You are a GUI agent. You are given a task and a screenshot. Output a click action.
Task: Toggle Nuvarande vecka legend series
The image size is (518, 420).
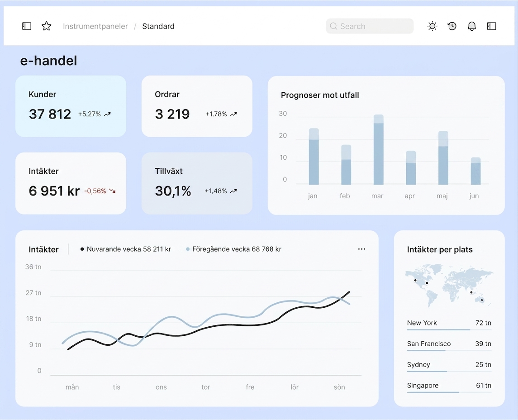click(x=125, y=249)
